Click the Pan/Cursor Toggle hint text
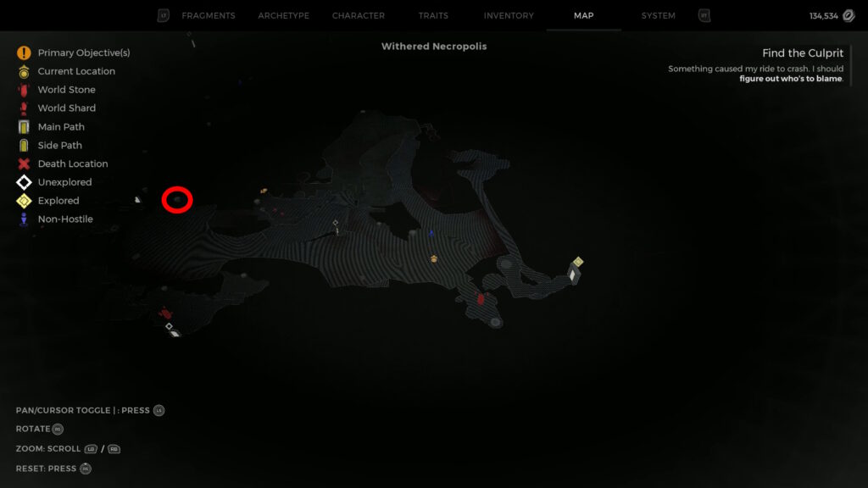 coord(82,411)
